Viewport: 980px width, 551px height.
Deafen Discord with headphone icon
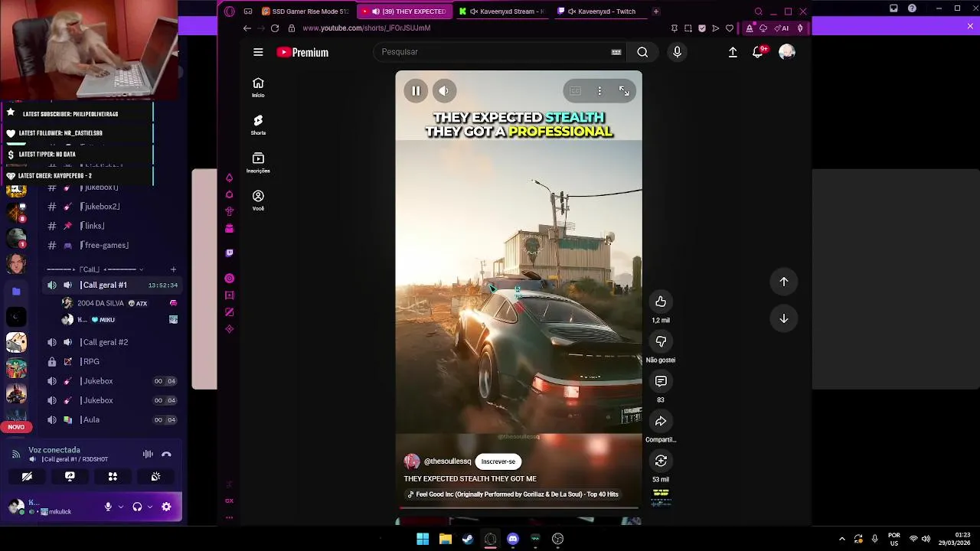(x=137, y=507)
